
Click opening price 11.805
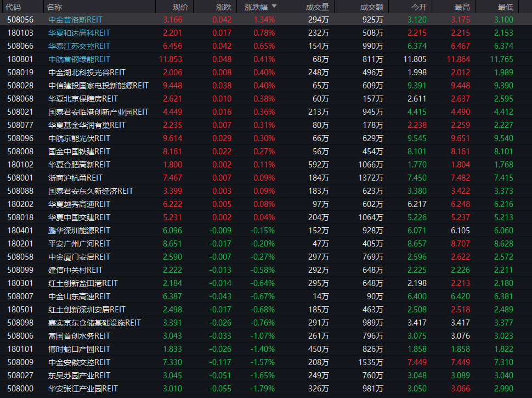(415, 59)
